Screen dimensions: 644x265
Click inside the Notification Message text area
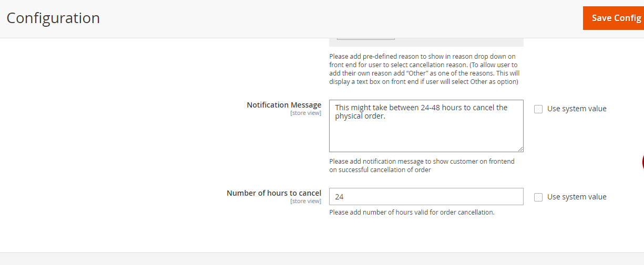[x=426, y=131]
